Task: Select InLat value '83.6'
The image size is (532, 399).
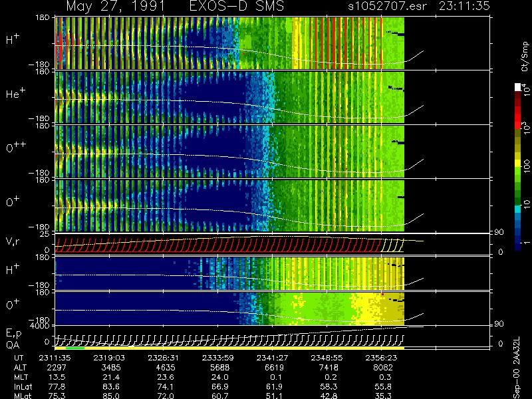Action: click(x=111, y=386)
